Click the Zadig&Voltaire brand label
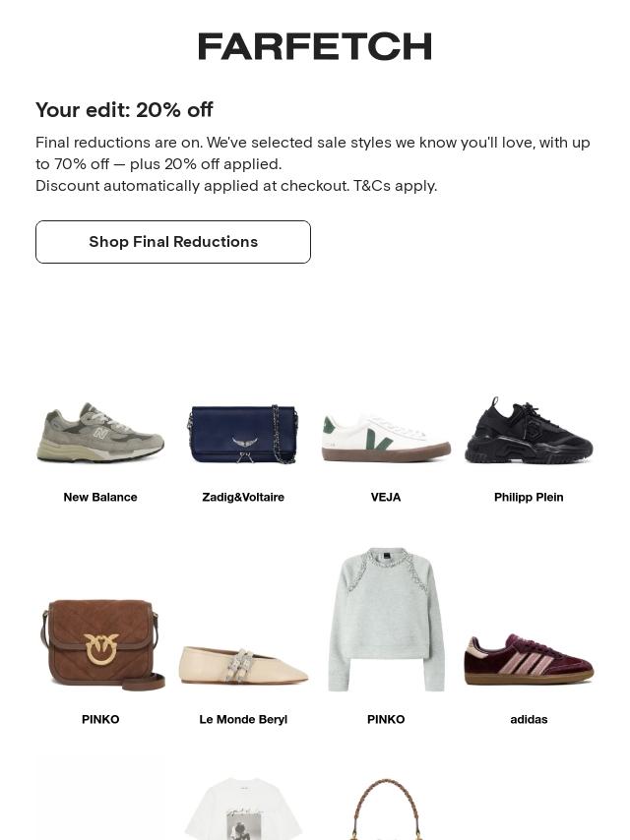Viewport: 630px width, 840px height. click(243, 498)
